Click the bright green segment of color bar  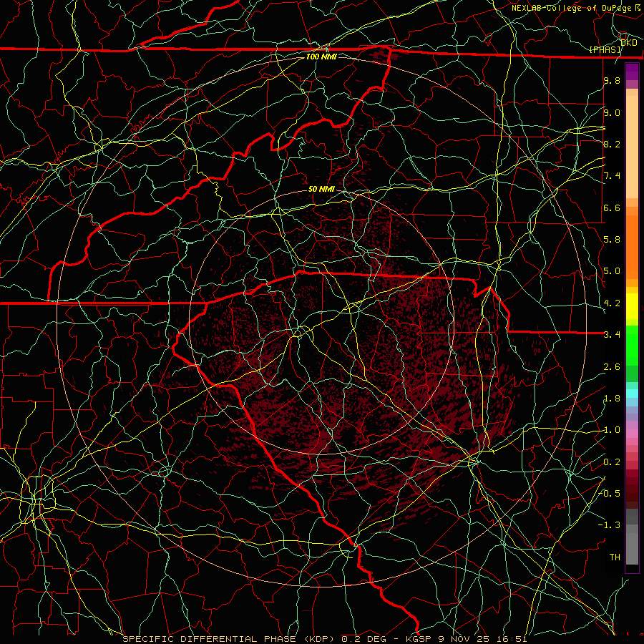pos(632,346)
